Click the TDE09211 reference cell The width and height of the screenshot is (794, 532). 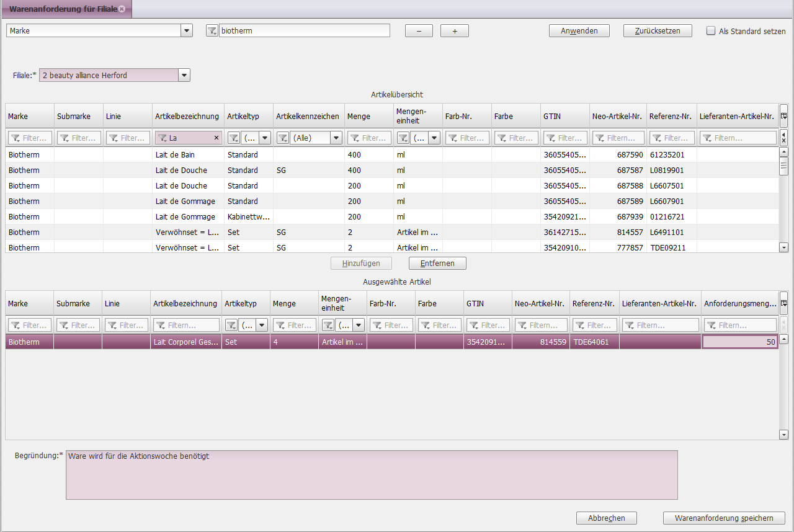click(x=671, y=247)
